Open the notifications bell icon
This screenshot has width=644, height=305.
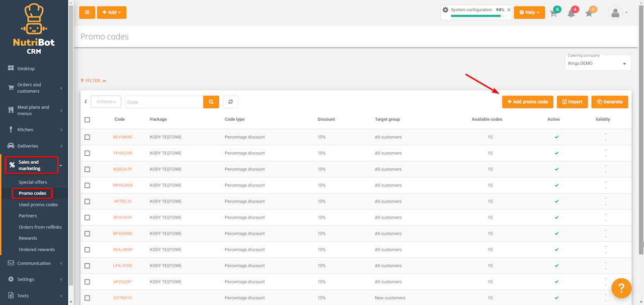(x=571, y=13)
